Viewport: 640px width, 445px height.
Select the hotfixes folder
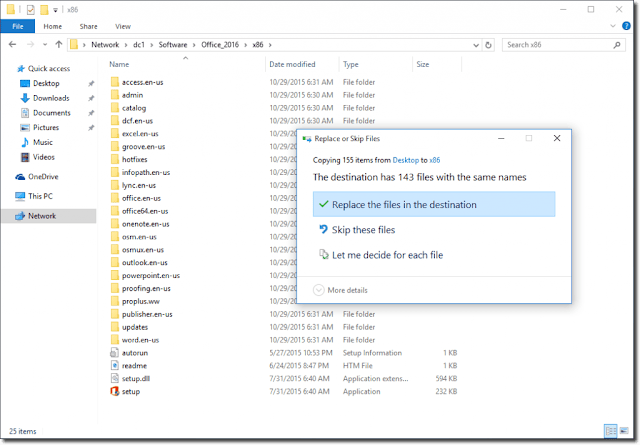tap(134, 159)
